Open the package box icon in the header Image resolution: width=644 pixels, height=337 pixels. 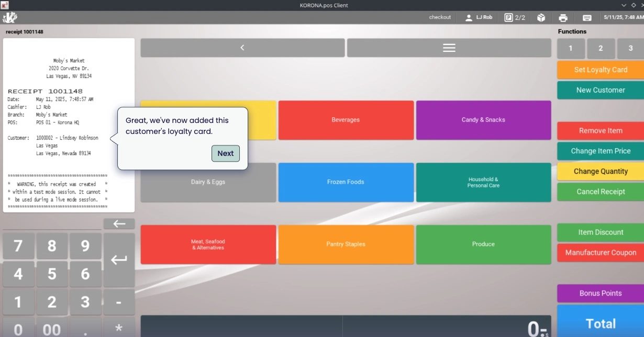[541, 17]
